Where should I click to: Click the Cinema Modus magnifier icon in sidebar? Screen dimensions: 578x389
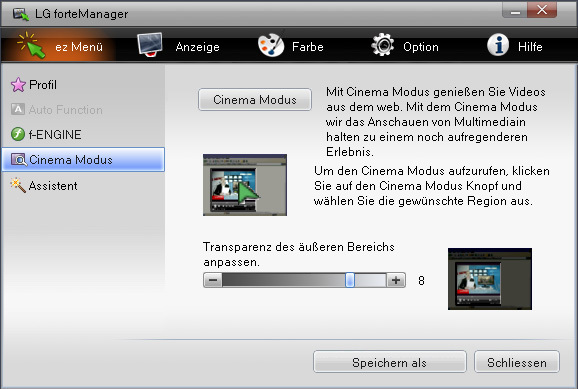(x=19, y=160)
